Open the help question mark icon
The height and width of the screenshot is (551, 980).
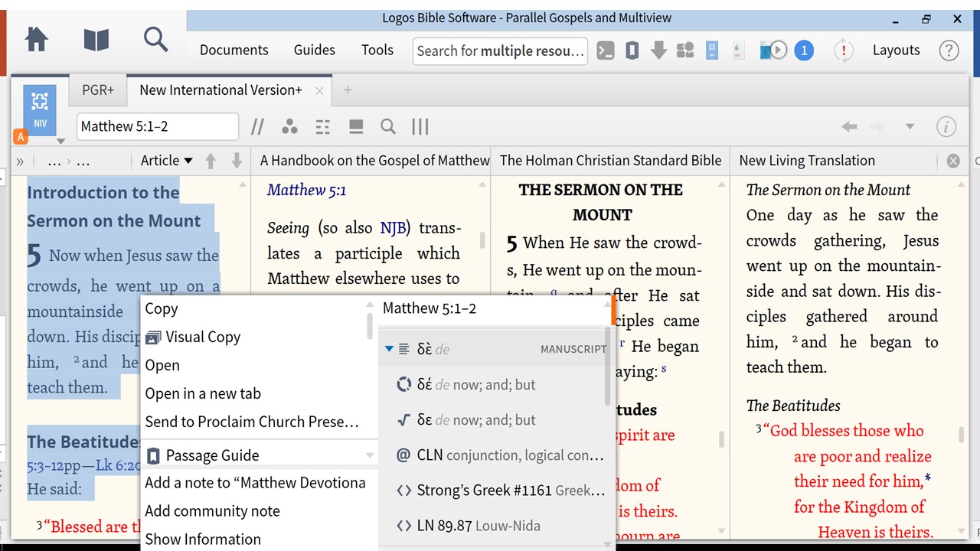[x=949, y=51]
